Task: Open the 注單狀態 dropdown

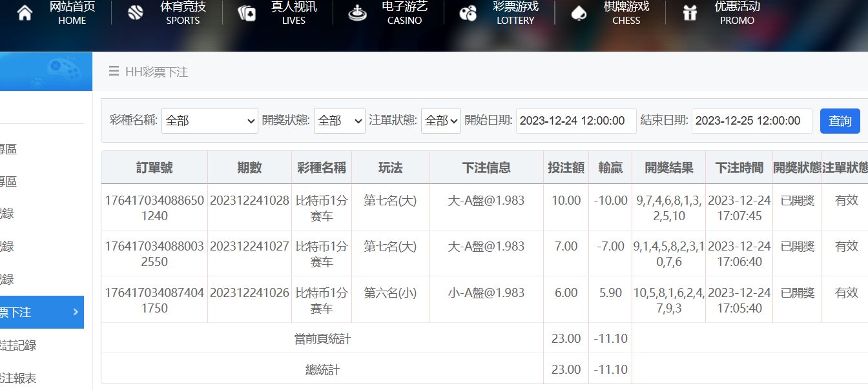Action: pyautogui.click(x=440, y=121)
